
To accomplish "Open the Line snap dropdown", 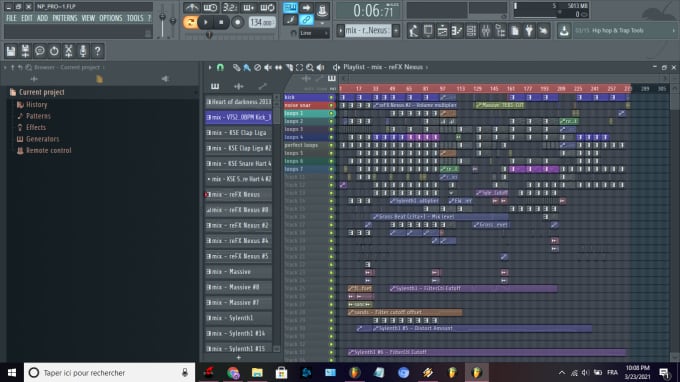I will (314, 33).
